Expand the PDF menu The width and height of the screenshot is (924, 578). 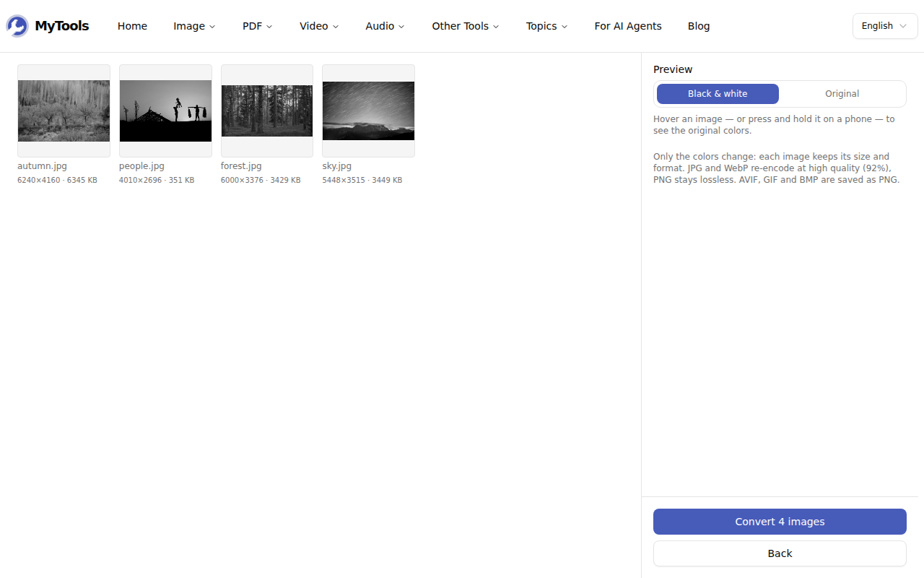pyautogui.click(x=258, y=26)
